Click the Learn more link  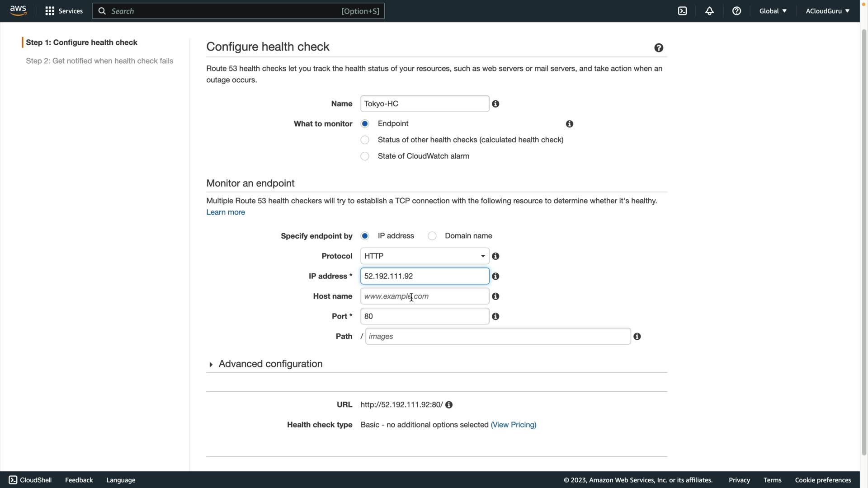tap(226, 212)
